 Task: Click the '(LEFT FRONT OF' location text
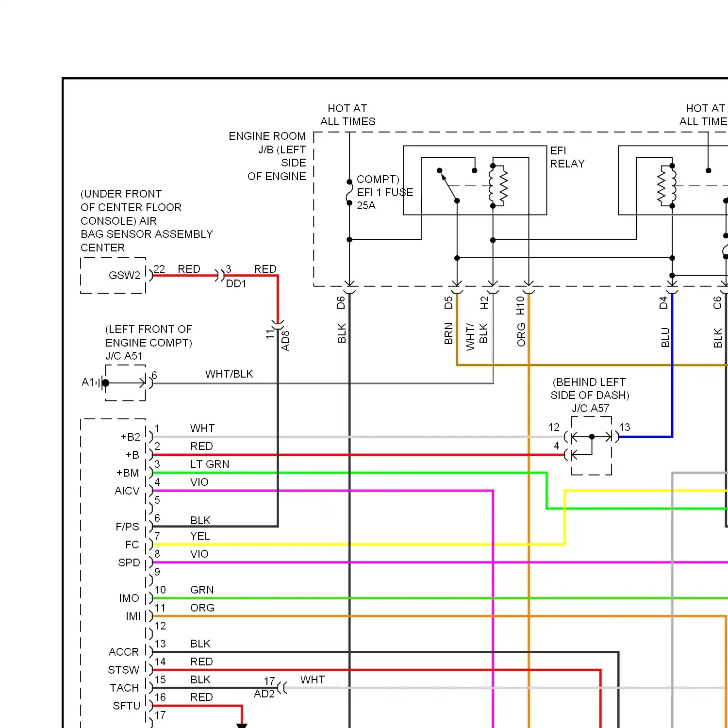(149, 329)
